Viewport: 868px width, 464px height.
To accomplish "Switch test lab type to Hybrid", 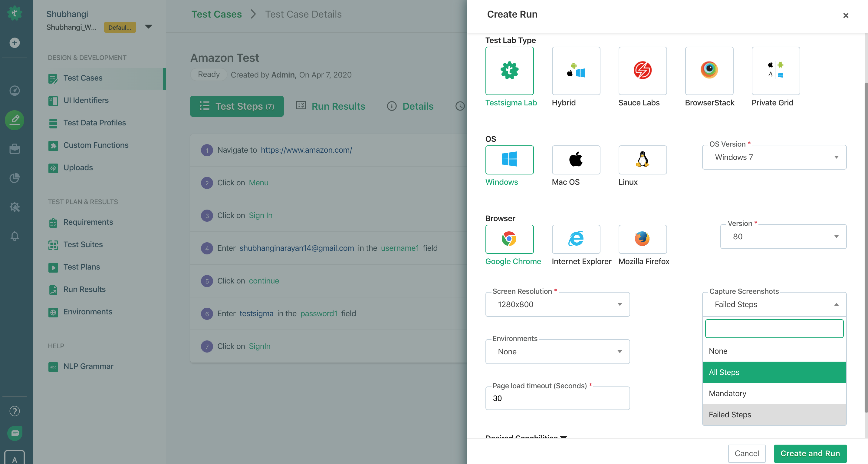I will tap(576, 71).
